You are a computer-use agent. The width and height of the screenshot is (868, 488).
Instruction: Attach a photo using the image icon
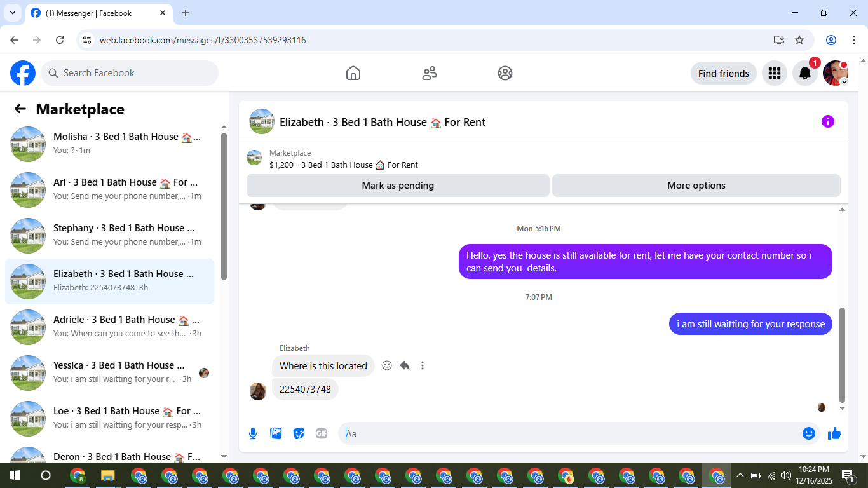tap(276, 433)
